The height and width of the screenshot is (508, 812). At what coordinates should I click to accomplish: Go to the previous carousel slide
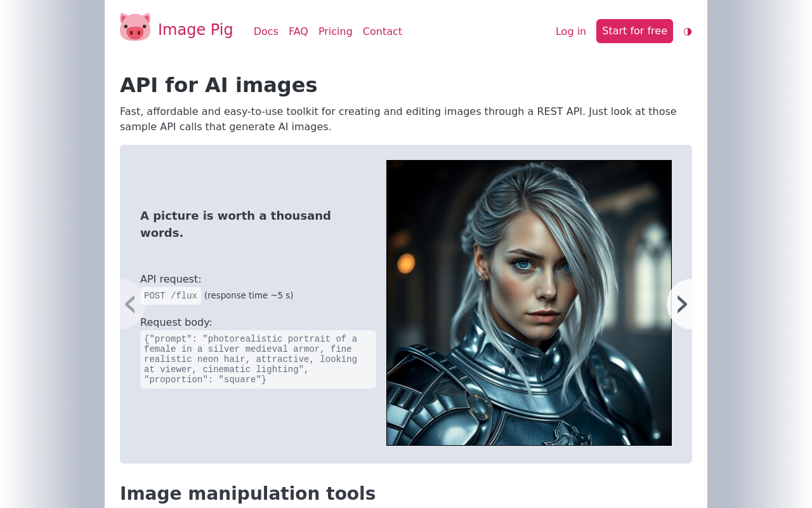point(130,304)
